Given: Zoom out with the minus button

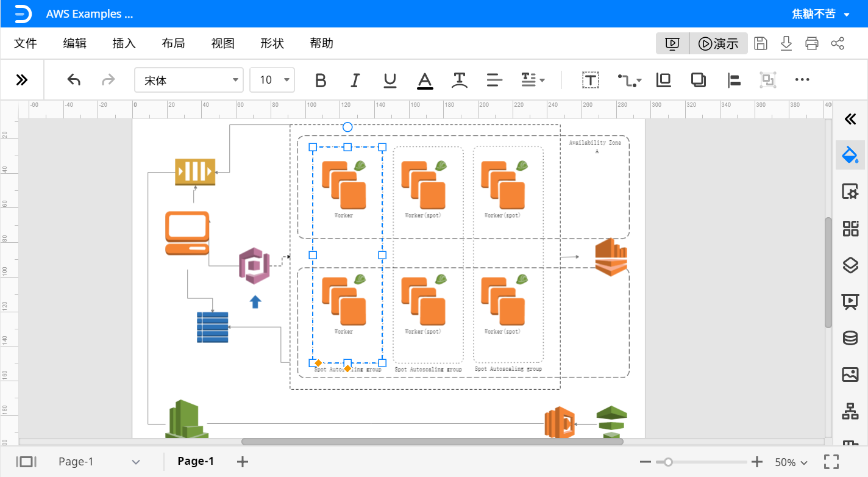Looking at the screenshot, I should (647, 462).
